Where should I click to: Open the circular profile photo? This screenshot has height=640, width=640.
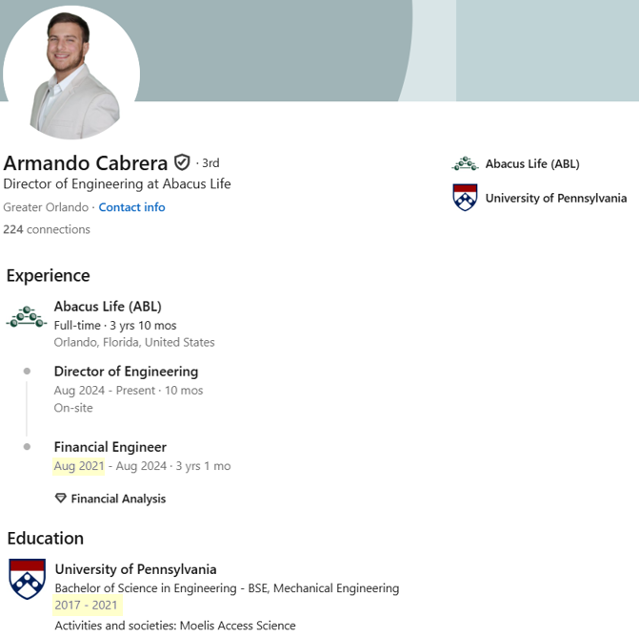tap(71, 73)
